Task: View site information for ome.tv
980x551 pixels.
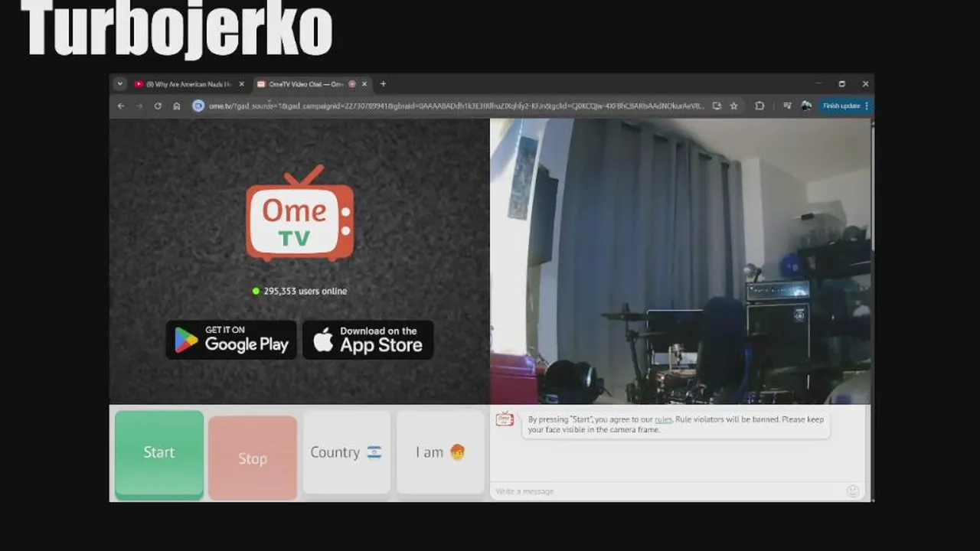Action: (x=198, y=106)
